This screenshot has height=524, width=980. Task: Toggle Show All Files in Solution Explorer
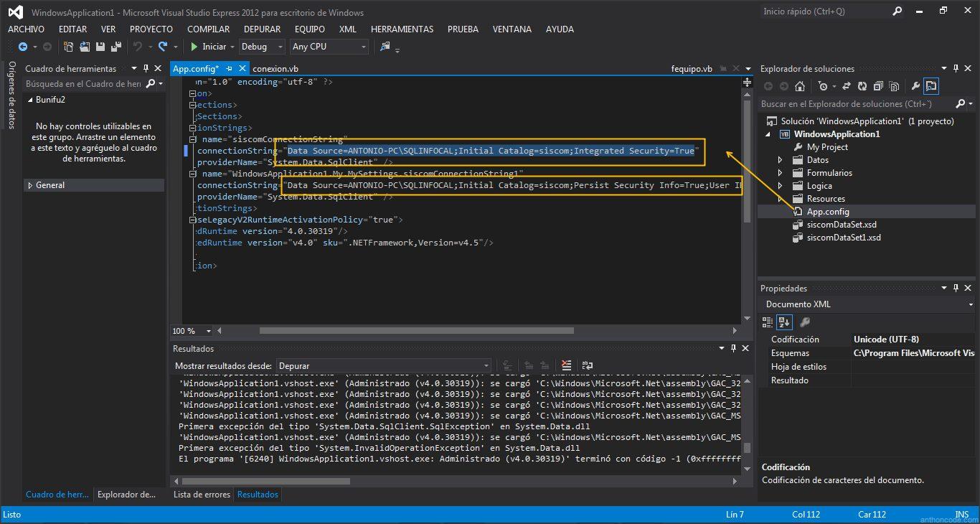tap(895, 86)
